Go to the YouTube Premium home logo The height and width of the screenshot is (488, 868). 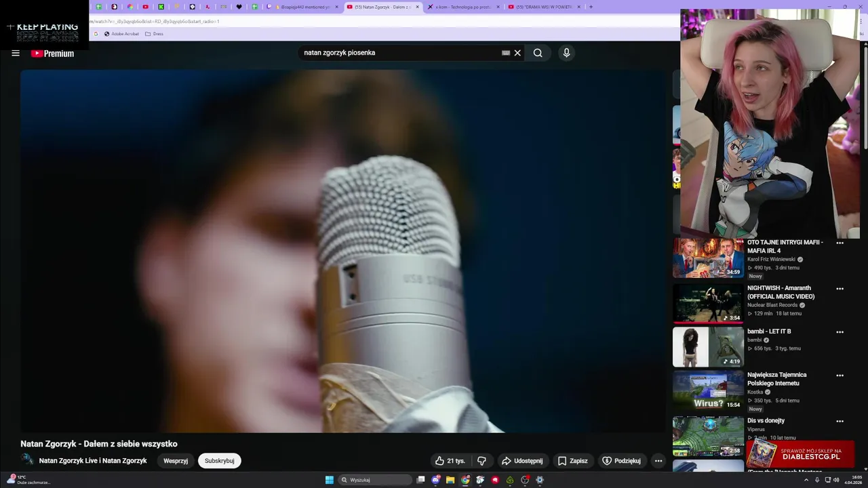pos(52,54)
